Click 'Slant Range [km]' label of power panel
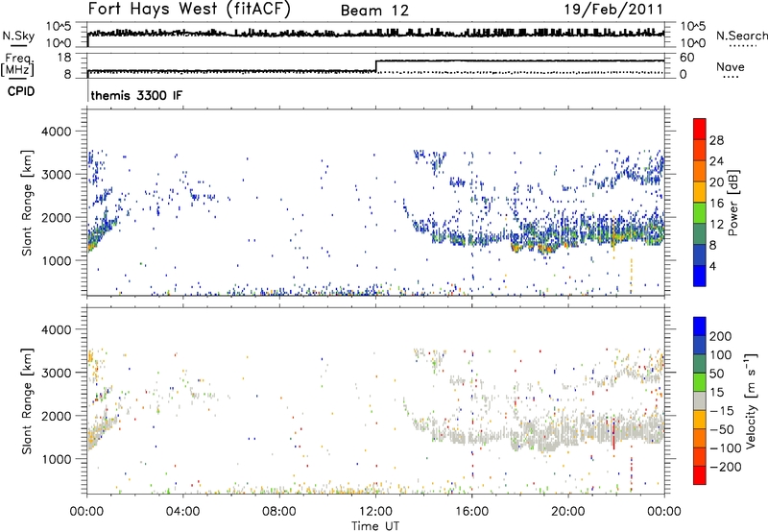The height and width of the screenshot is (532, 768). [x=27, y=203]
